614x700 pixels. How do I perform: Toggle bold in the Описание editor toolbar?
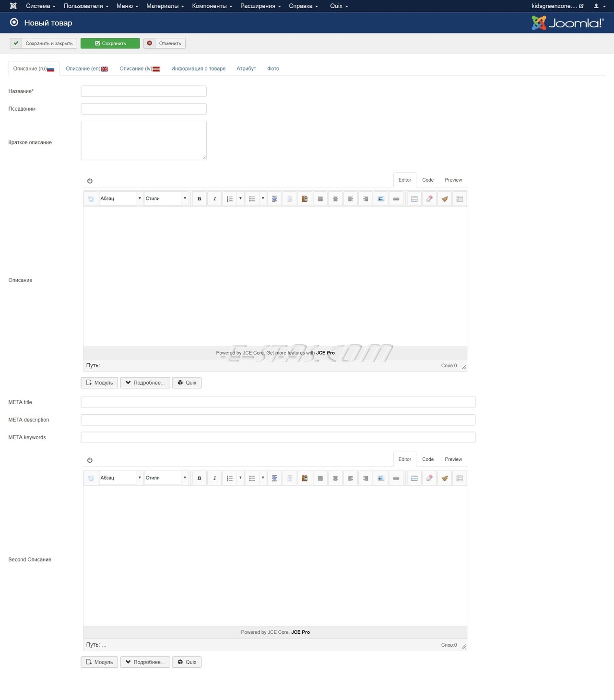point(200,198)
